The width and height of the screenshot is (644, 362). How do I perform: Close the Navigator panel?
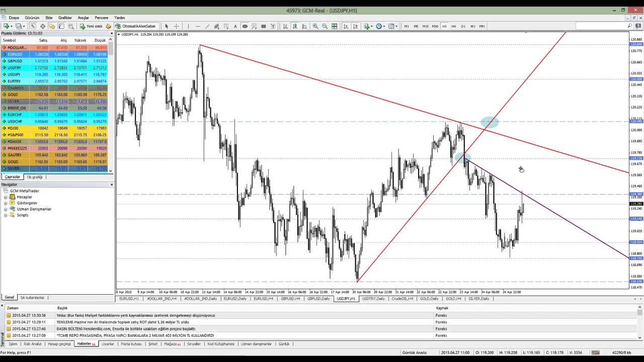(112, 185)
